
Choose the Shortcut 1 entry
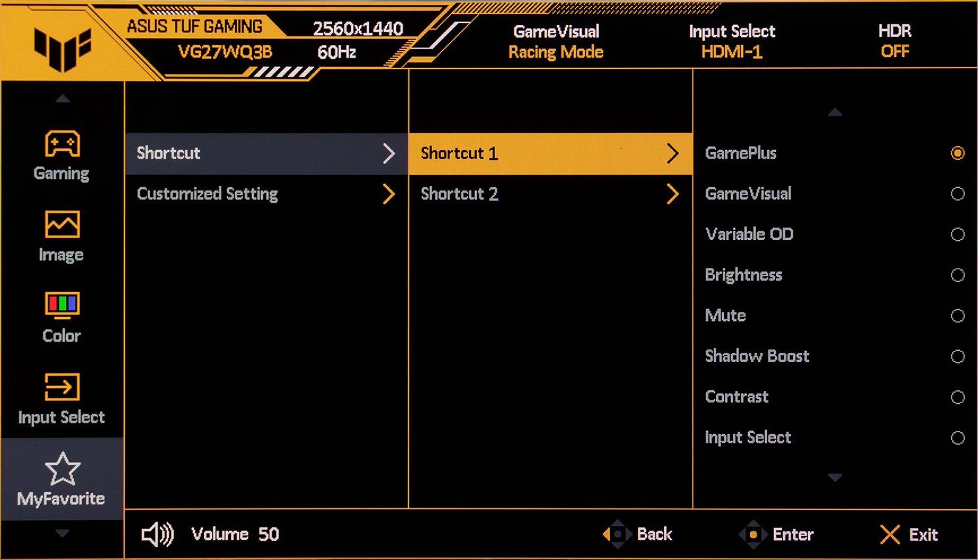551,154
